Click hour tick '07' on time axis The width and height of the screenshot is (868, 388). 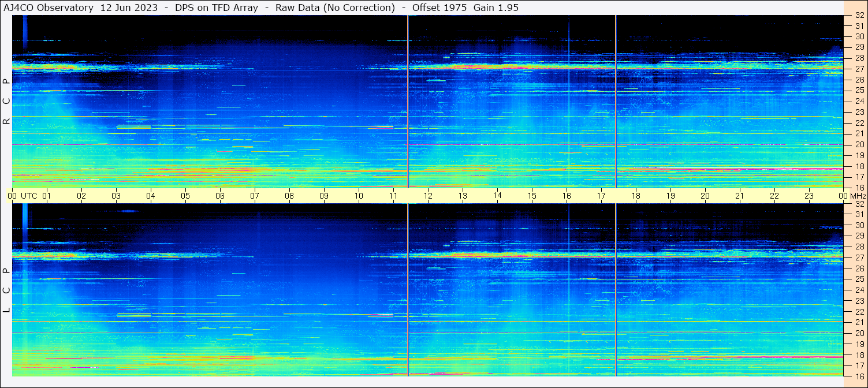click(255, 196)
